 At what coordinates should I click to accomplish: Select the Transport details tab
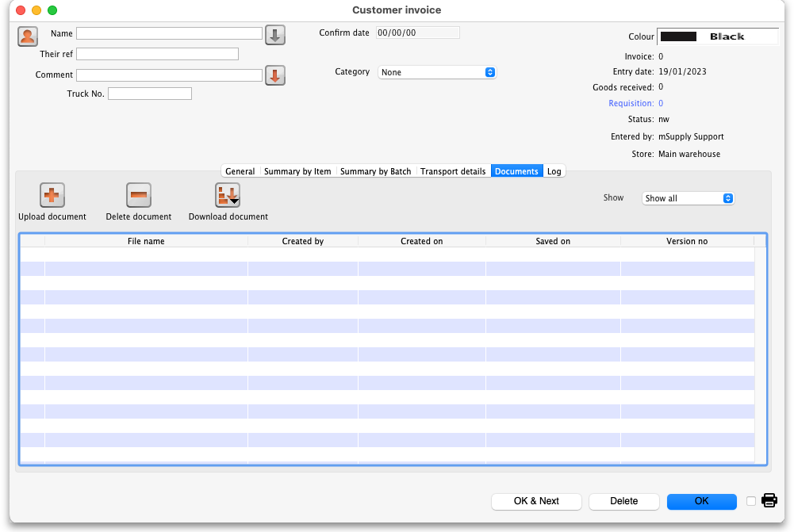(x=453, y=171)
